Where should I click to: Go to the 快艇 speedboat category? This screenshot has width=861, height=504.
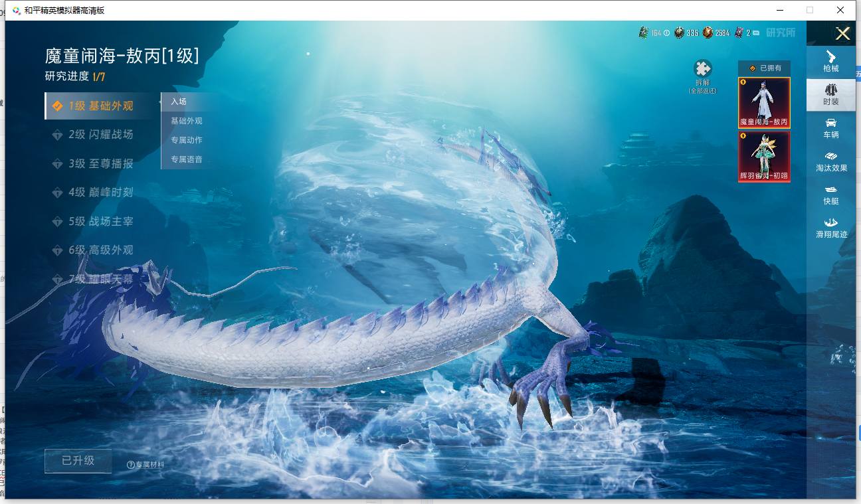(x=831, y=195)
